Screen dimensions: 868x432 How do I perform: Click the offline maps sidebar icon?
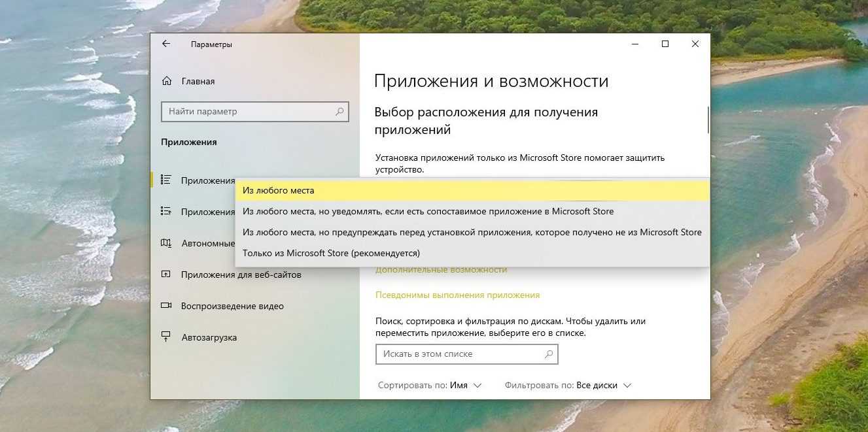[x=166, y=243]
